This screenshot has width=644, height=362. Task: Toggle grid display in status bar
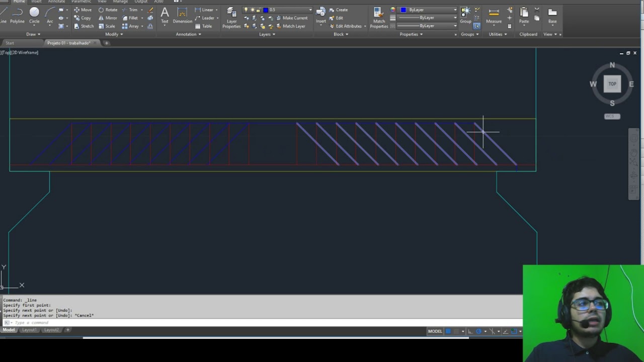pos(448,331)
